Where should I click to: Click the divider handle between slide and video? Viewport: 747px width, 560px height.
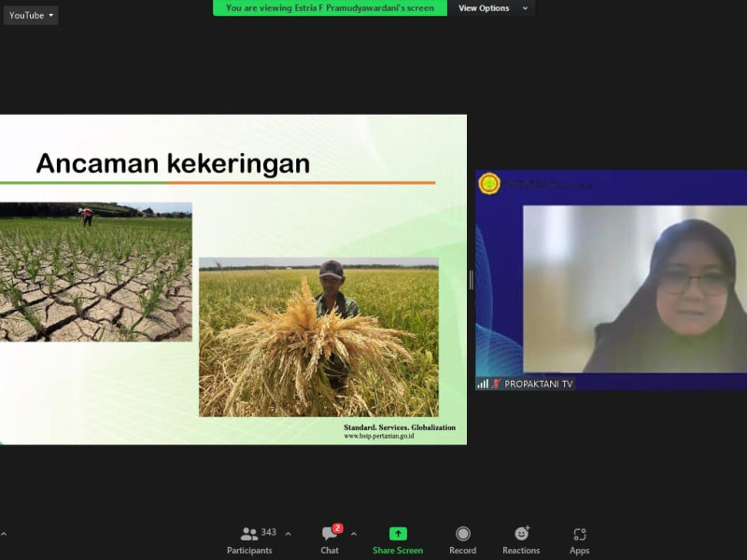(471, 280)
